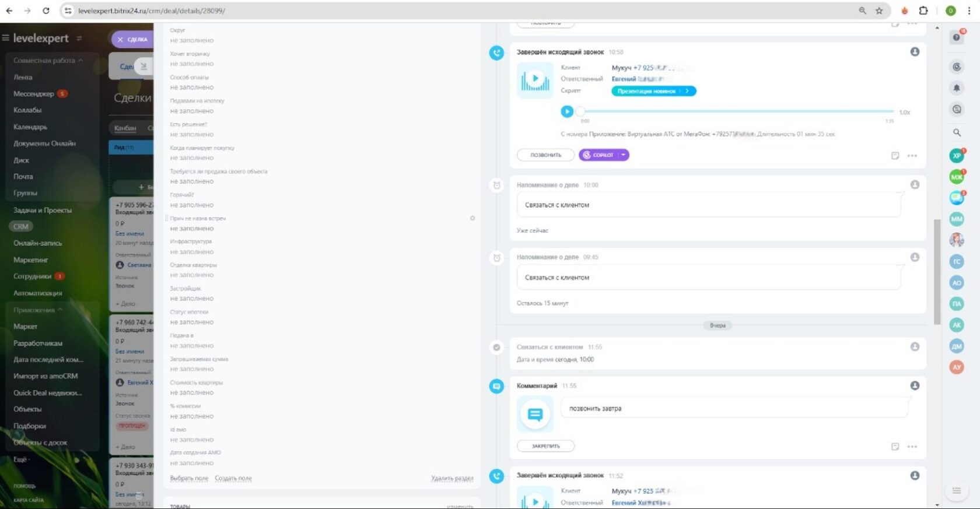
Task: Click the 'Закрепить' button under the comment
Action: pyautogui.click(x=545, y=446)
